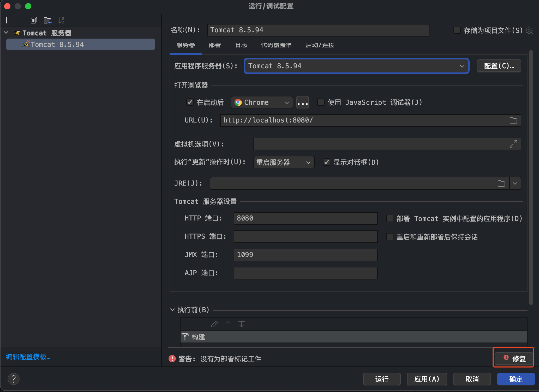Switch to 日志 tab
The height and width of the screenshot is (392, 539).
[x=241, y=45]
